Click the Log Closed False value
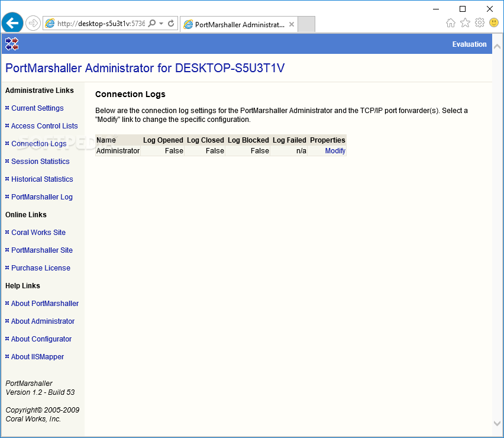This screenshot has height=438, width=504. [215, 151]
